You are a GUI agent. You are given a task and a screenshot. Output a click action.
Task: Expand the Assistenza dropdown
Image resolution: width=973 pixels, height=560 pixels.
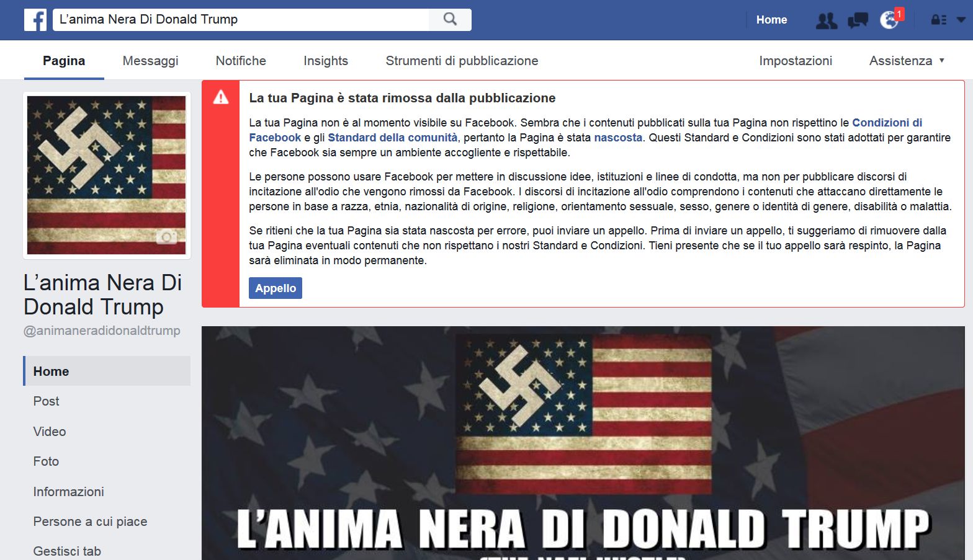pyautogui.click(x=907, y=61)
